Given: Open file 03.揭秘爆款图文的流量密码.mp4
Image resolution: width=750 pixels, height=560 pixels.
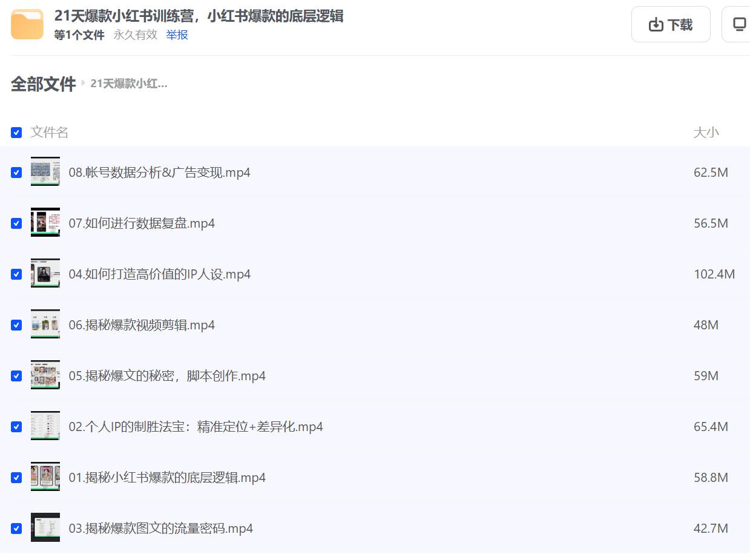Looking at the screenshot, I should pos(160,529).
